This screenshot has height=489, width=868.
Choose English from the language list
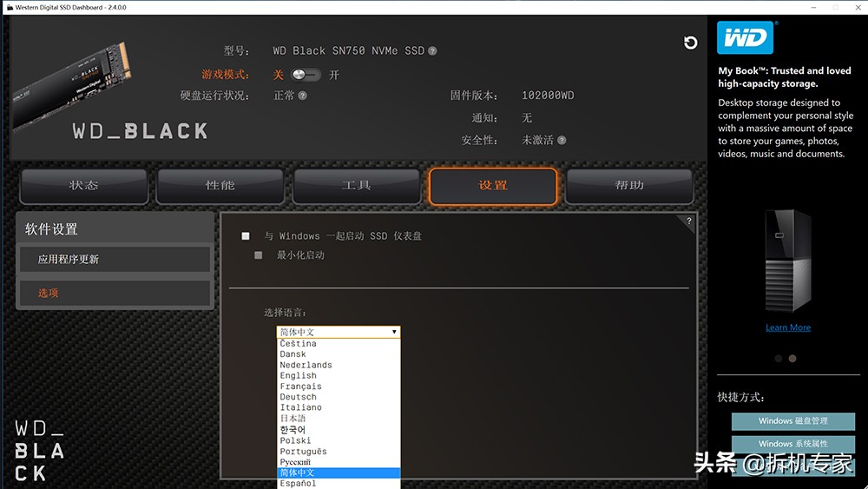tap(299, 376)
